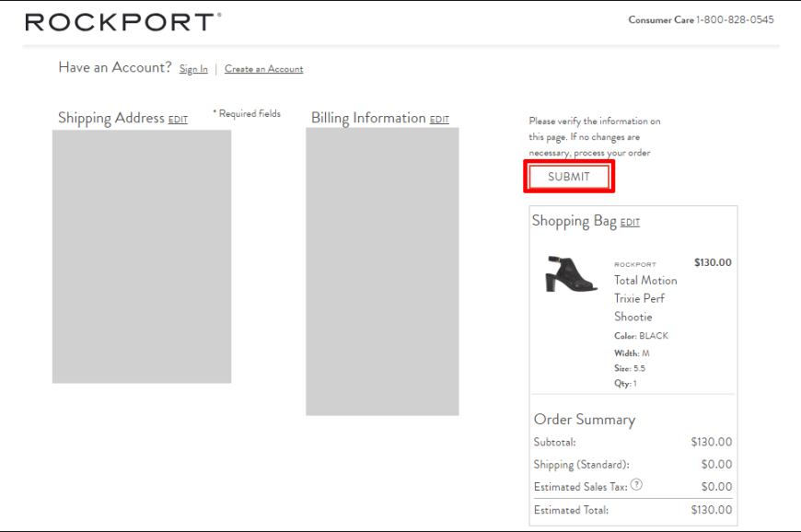Image resolution: width=801 pixels, height=532 pixels.
Task: Edit the Billing Information
Action: 439,120
